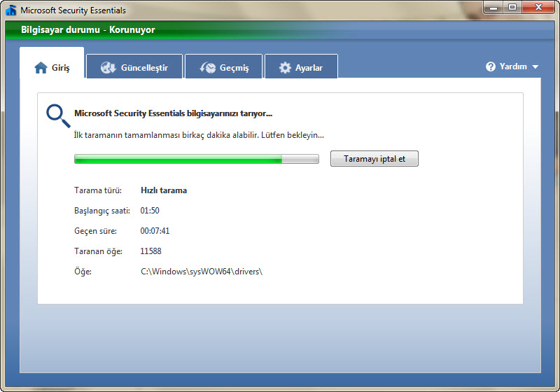Go to the Ayarlar tab
This screenshot has width=560, height=392.
[301, 66]
